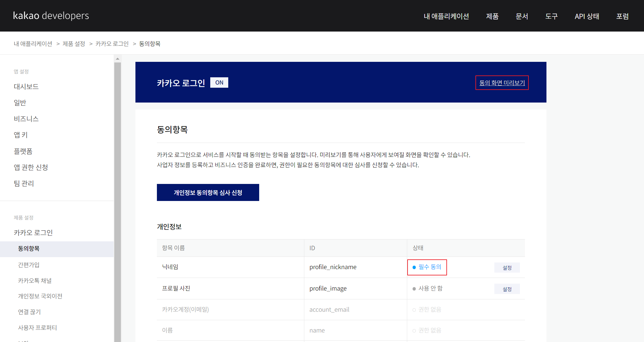
Task: Click the kakao developers logo
Action: click(51, 16)
